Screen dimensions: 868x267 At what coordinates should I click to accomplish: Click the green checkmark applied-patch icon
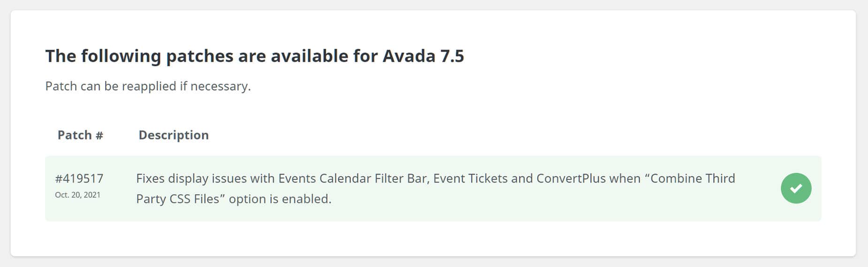(796, 188)
